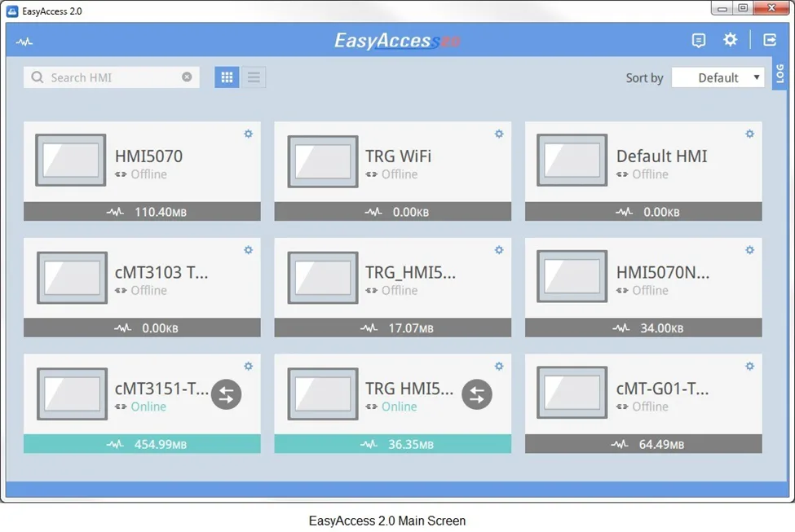Click the activity pulse icon in header

click(24, 42)
